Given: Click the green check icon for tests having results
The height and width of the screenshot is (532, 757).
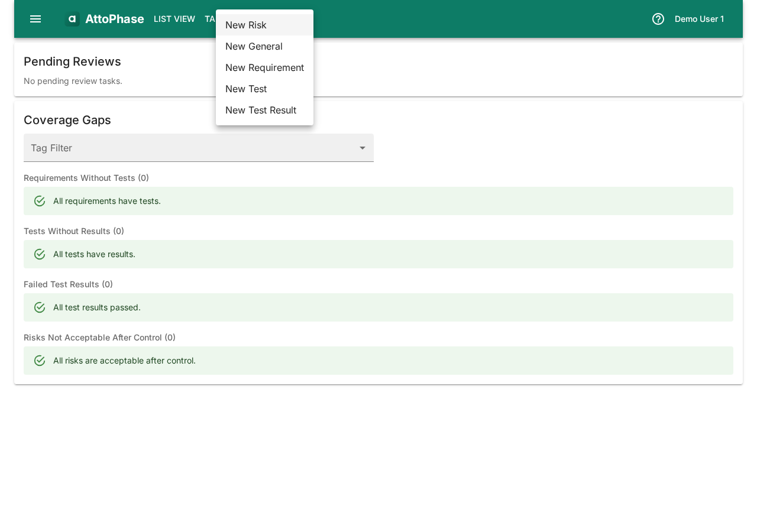Looking at the screenshot, I should 39,254.
